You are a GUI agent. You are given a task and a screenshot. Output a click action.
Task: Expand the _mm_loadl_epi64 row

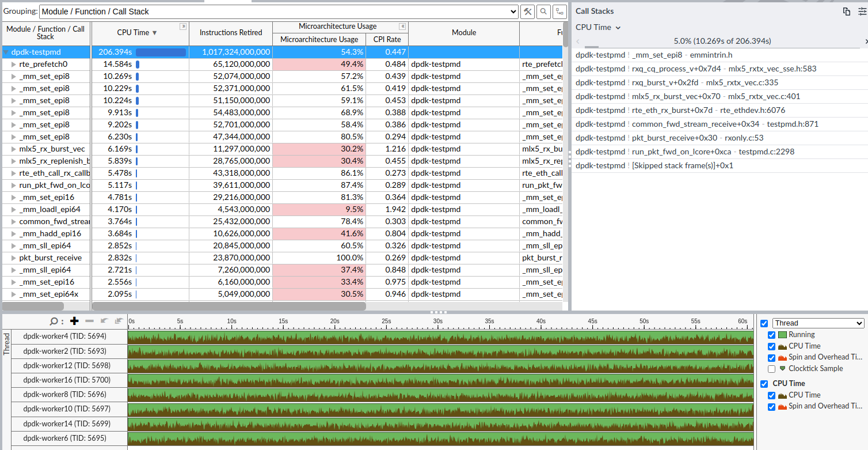click(x=14, y=209)
